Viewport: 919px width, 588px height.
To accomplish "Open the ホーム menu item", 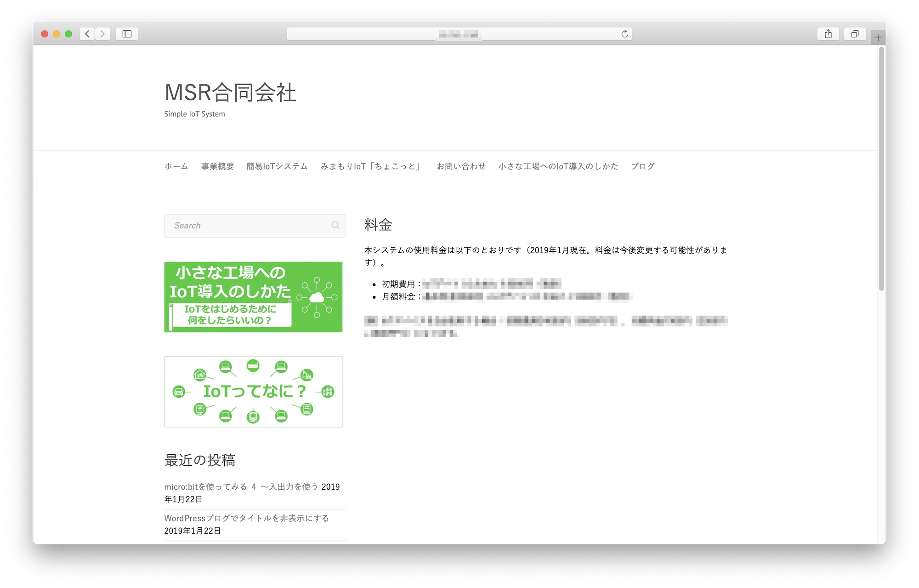I will coord(176,166).
